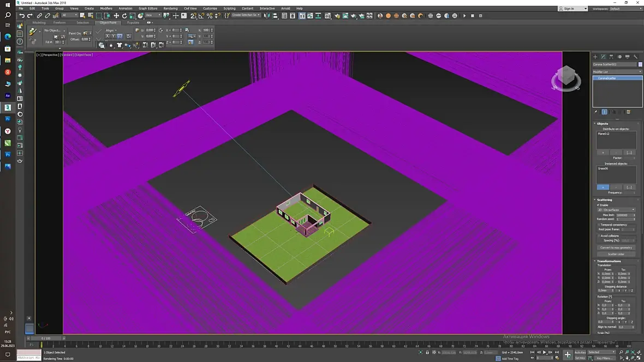Click the object color swatch beside name

click(x=640, y=64)
